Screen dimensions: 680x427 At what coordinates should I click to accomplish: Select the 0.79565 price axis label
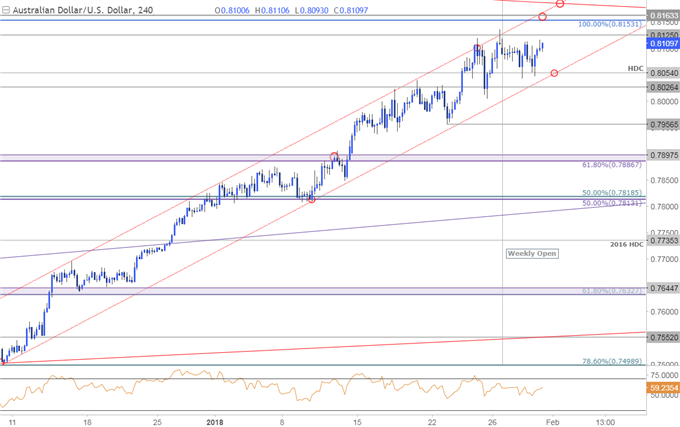663,124
